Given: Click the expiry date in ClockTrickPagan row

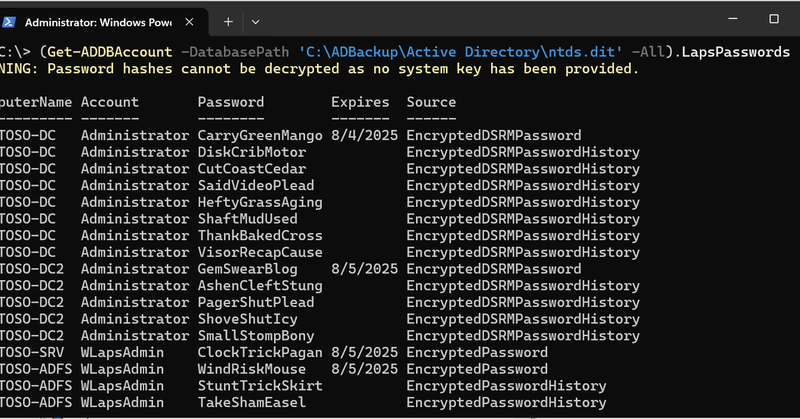Looking at the screenshot, I should (364, 353).
